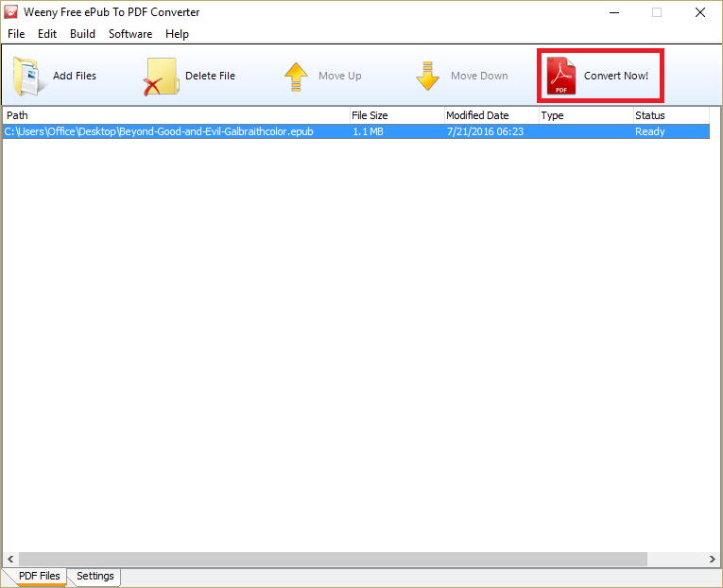Image resolution: width=723 pixels, height=588 pixels.
Task: Click the Status column header
Action: [671, 115]
